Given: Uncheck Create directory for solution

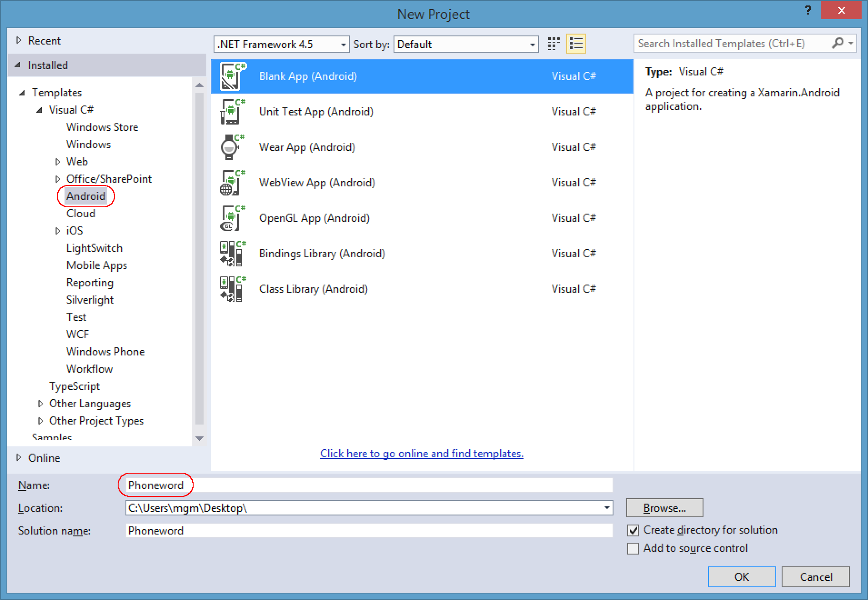Looking at the screenshot, I should (x=633, y=530).
